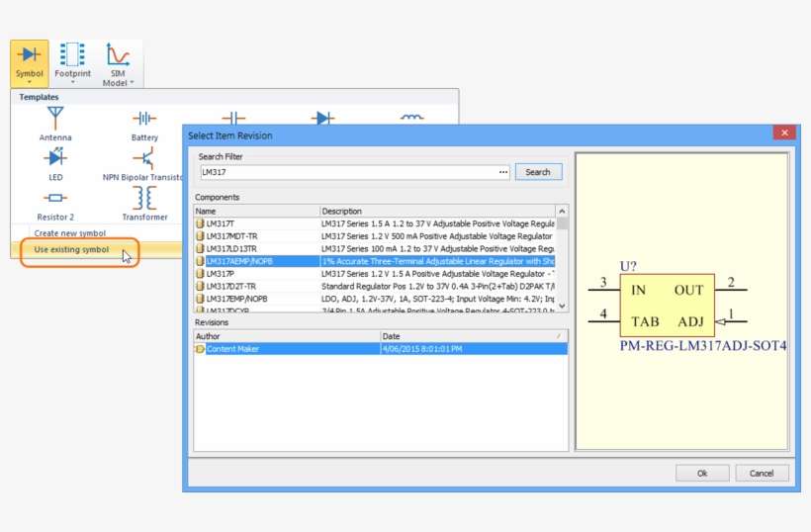The image size is (811, 532).
Task: Click into the Search Filter field
Action: coord(348,172)
